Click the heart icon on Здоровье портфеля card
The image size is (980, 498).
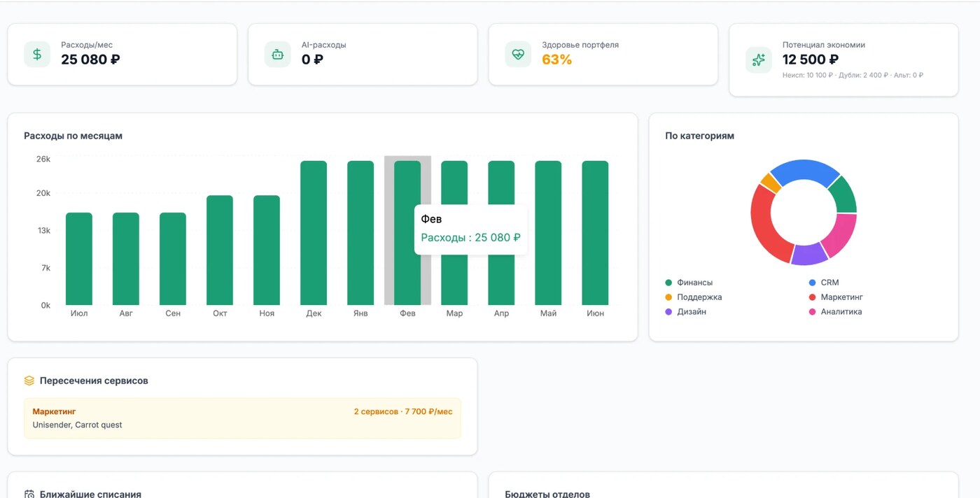(518, 55)
